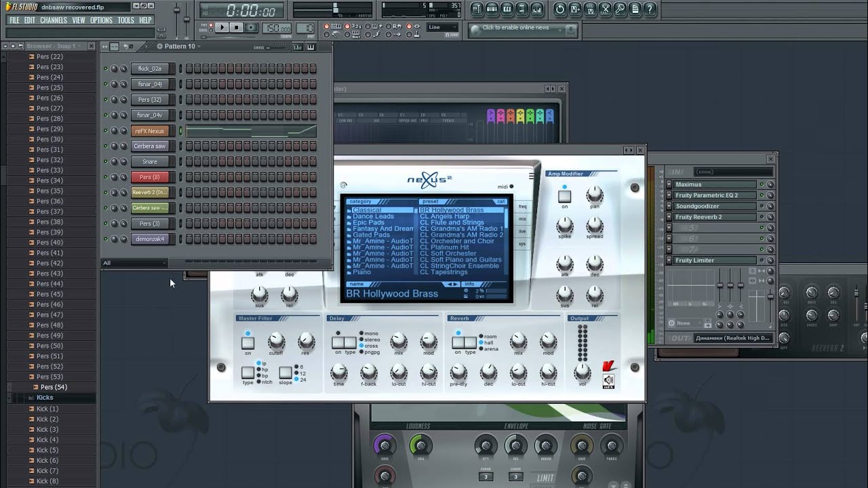
Task: Mute the fkick_02a channel green light
Action: coord(105,68)
